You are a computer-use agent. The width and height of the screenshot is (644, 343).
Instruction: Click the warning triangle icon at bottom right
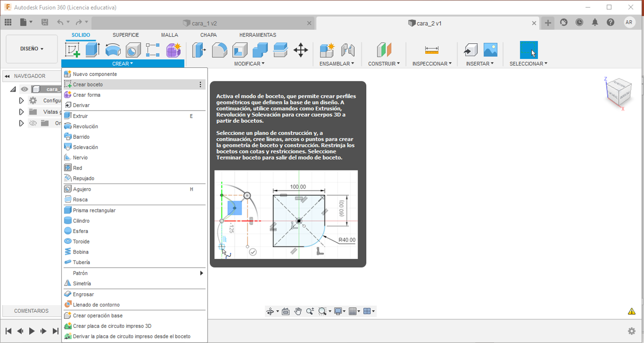click(631, 311)
